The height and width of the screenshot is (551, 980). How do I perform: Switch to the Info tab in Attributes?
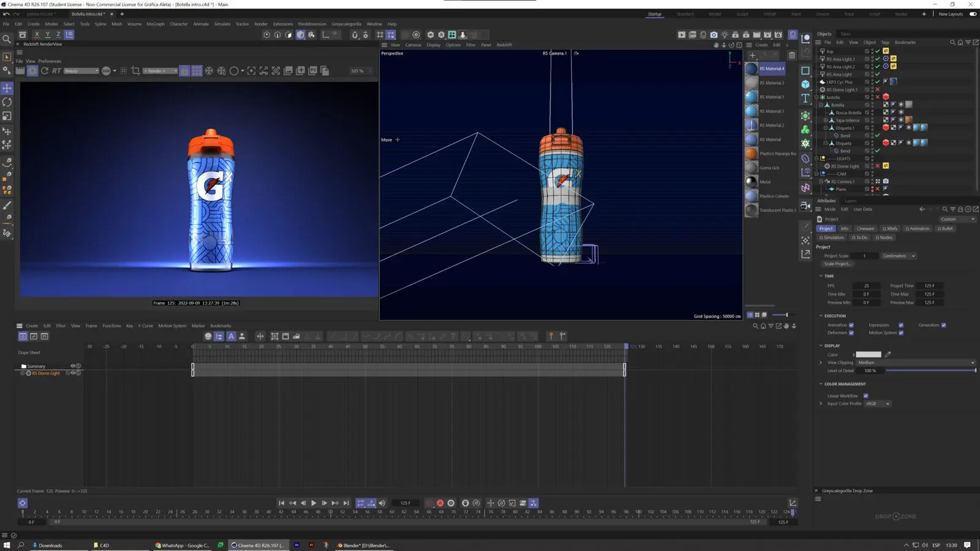point(845,228)
